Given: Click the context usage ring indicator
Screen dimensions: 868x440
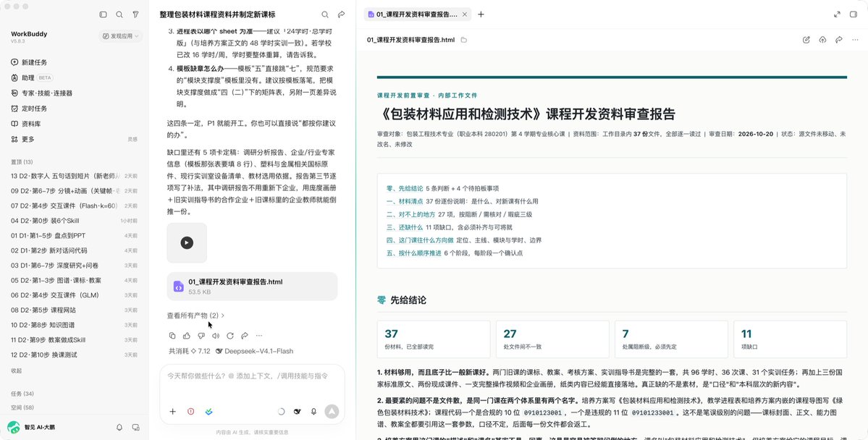Looking at the screenshot, I should pos(281,411).
